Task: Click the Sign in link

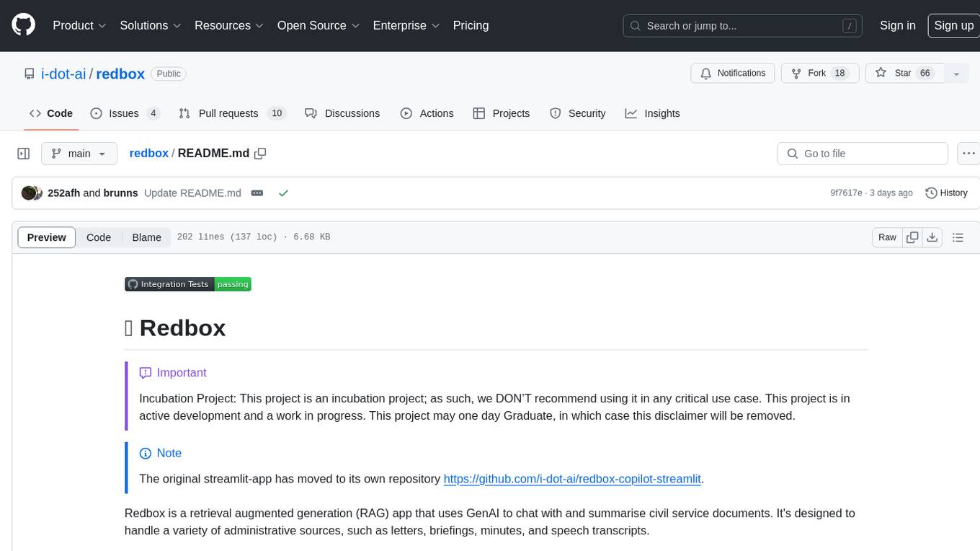Action: [x=897, y=25]
